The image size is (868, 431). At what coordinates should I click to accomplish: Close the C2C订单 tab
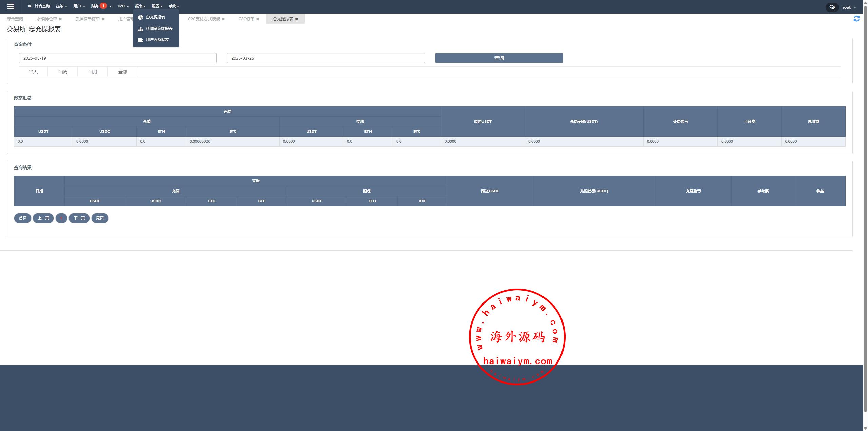[x=258, y=19]
